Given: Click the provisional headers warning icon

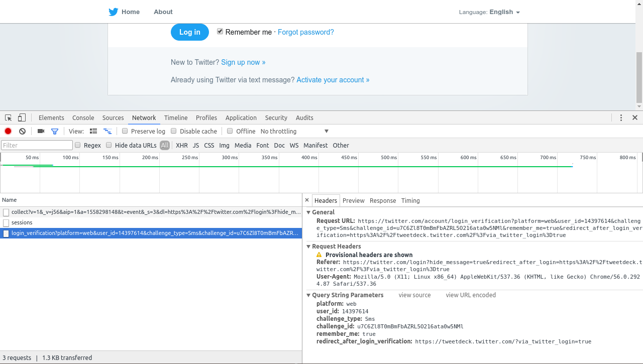Looking at the screenshot, I should [x=319, y=255].
